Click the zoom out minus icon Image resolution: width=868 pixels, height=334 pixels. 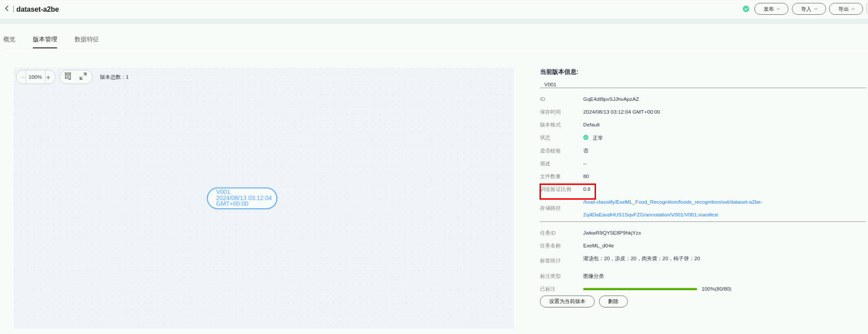pos(23,77)
